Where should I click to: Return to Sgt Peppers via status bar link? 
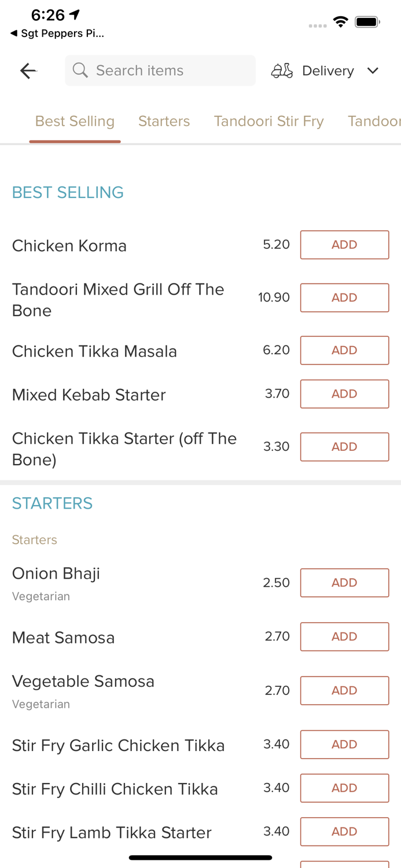point(56,33)
